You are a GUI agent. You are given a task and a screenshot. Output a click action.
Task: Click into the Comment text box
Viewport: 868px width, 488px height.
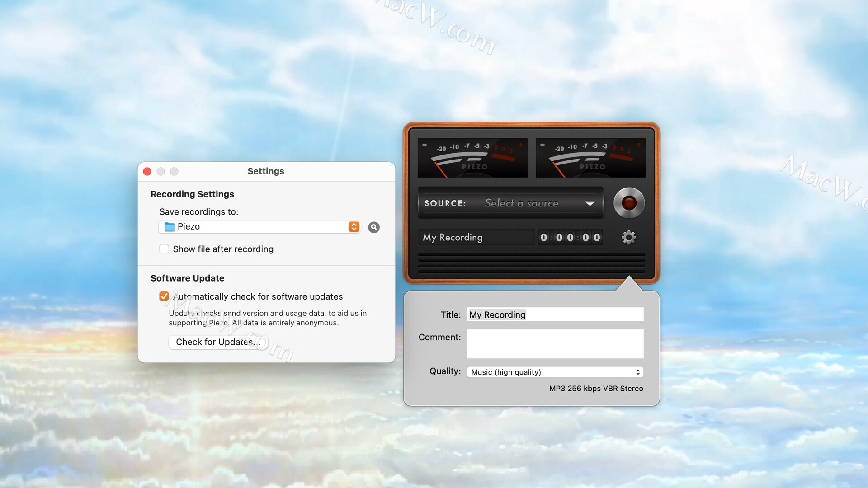[555, 344]
